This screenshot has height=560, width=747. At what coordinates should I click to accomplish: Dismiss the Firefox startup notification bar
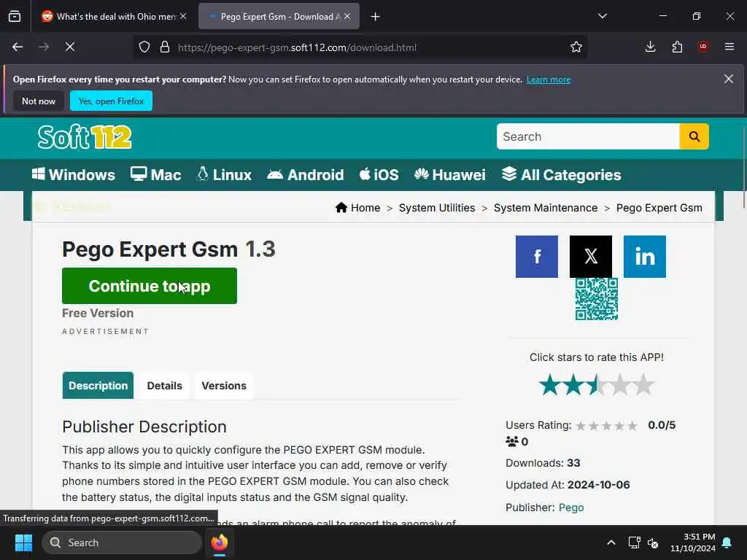[729, 79]
